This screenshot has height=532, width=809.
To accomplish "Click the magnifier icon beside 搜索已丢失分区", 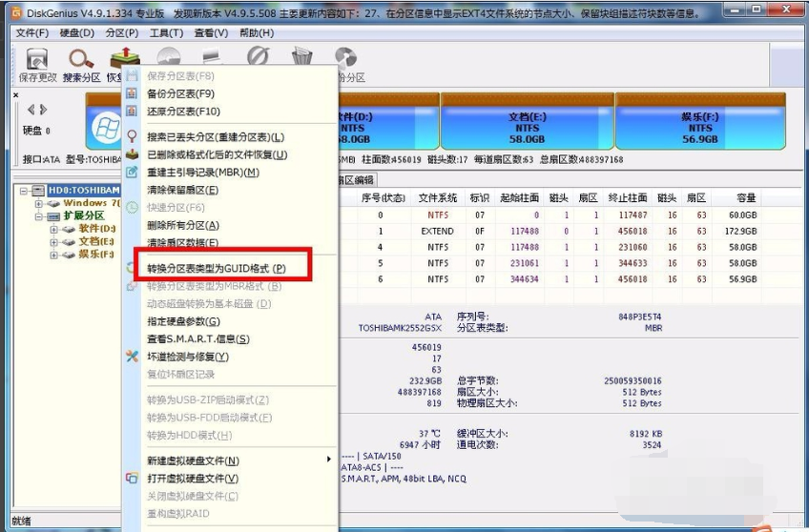I will click(132, 137).
